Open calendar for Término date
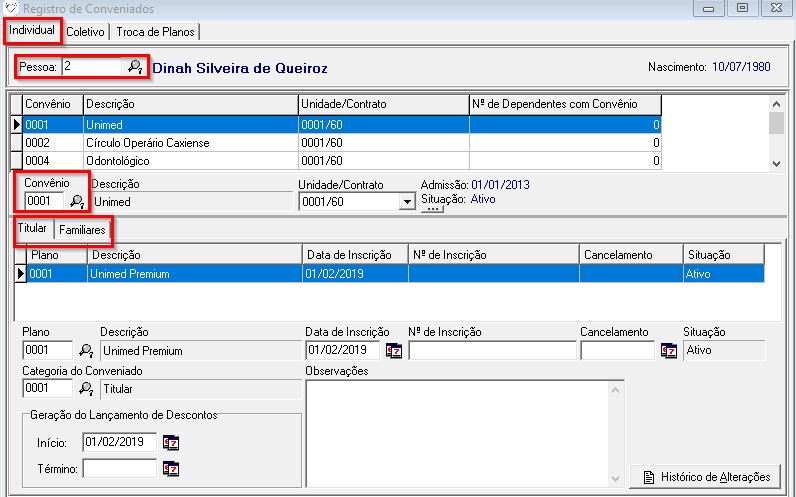Image resolution: width=796 pixels, height=497 pixels. click(x=170, y=468)
